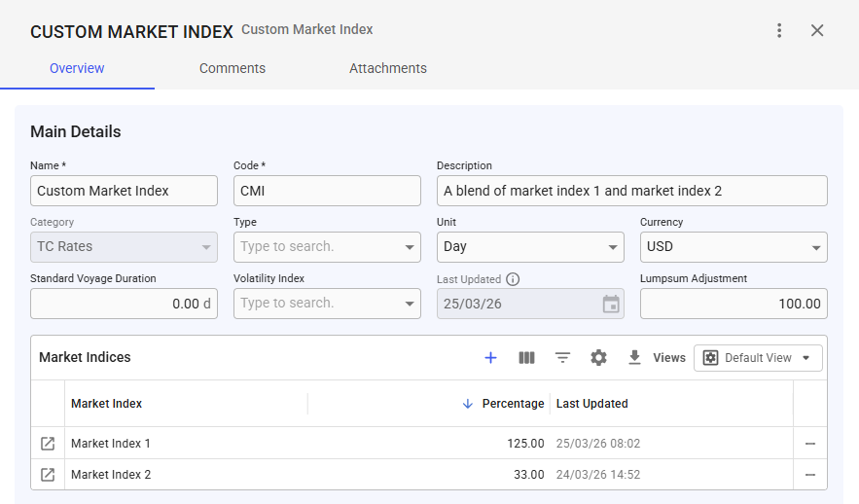859x504 pixels.
Task: Open Market Index 2 in new window
Action: click(48, 475)
